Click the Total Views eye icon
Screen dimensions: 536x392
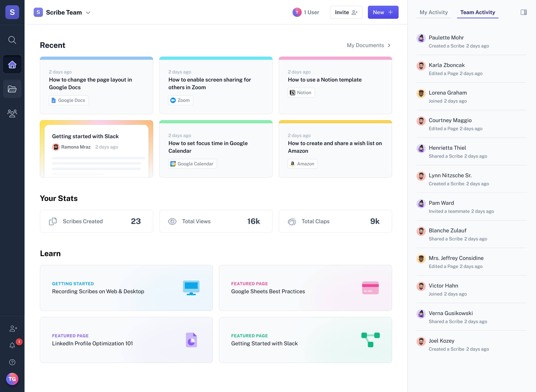tap(172, 221)
